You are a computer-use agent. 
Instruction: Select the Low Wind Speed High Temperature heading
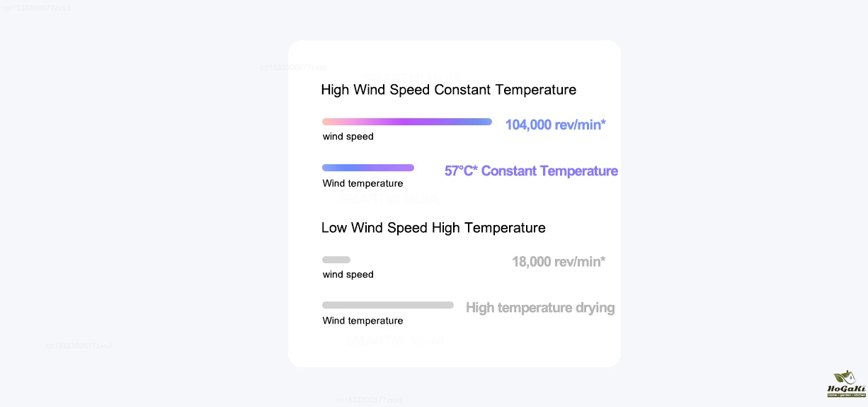pyautogui.click(x=433, y=228)
